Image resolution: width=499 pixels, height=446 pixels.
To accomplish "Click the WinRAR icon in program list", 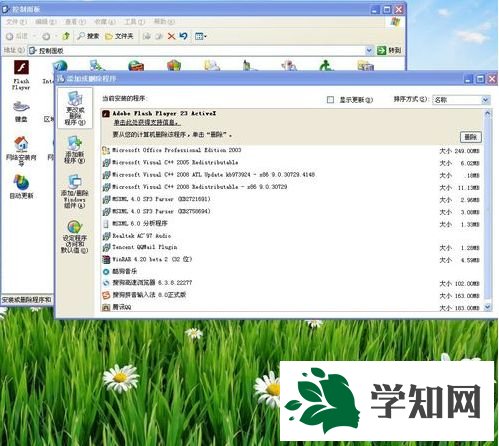I will (x=106, y=260).
